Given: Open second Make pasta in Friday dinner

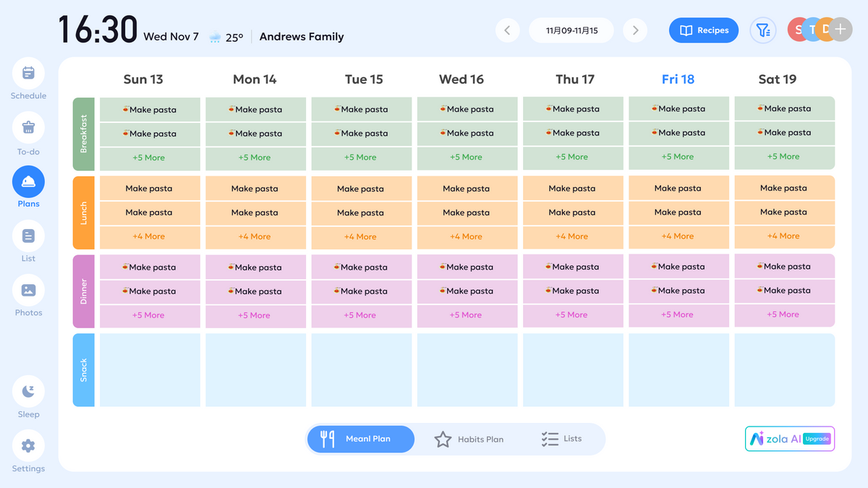Looking at the screenshot, I should click(x=678, y=291).
